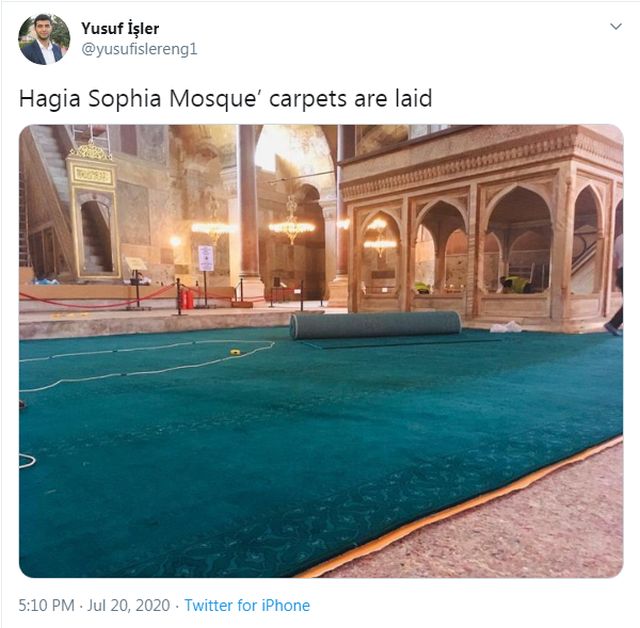
Task: Click the red fire extinguishers in the photo
Action: coord(188,299)
